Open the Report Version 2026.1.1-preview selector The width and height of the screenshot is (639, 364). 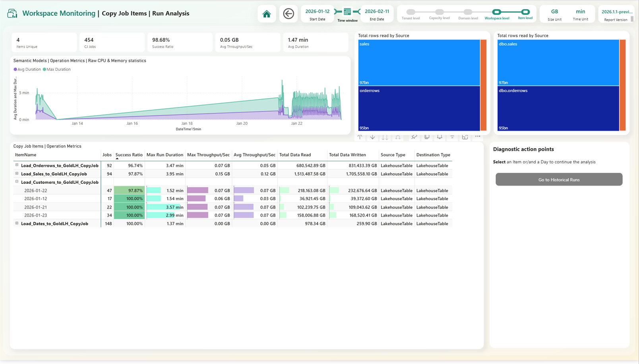[x=616, y=13]
